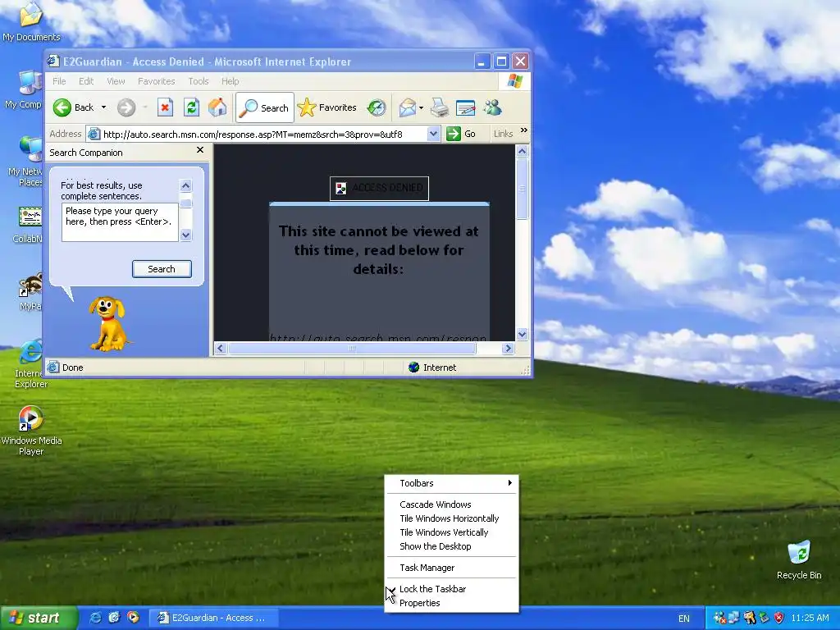Expand the Back button history dropdown
Screen dimensions: 840x630
[x=103, y=107]
